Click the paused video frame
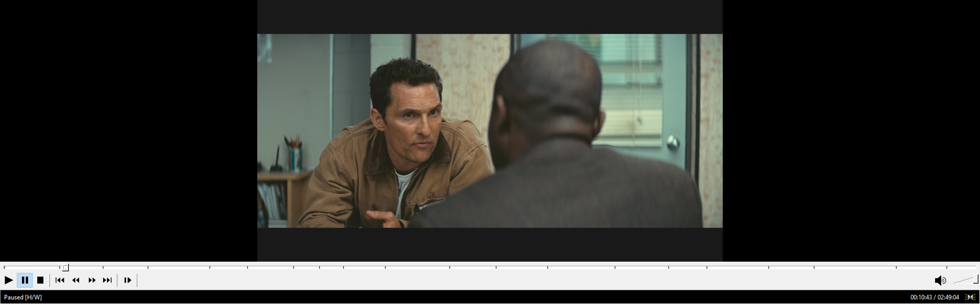 click(489, 131)
